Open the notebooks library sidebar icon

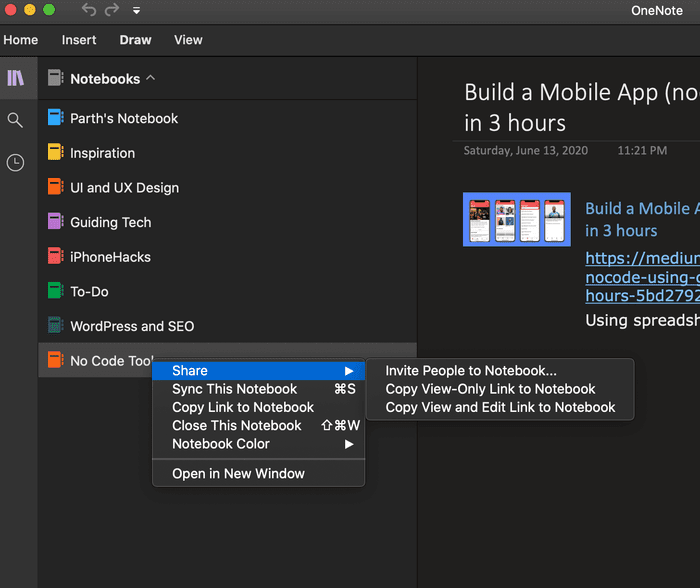click(x=16, y=78)
